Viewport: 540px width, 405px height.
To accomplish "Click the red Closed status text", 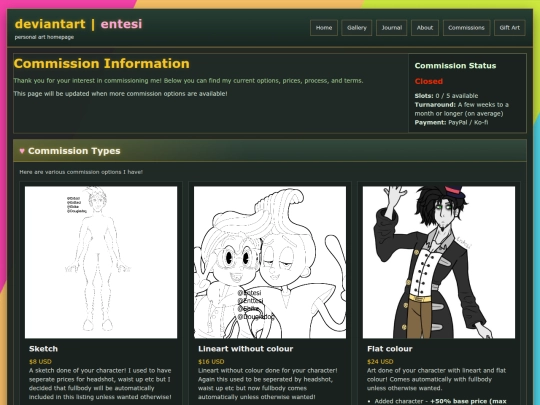I will [x=429, y=82].
